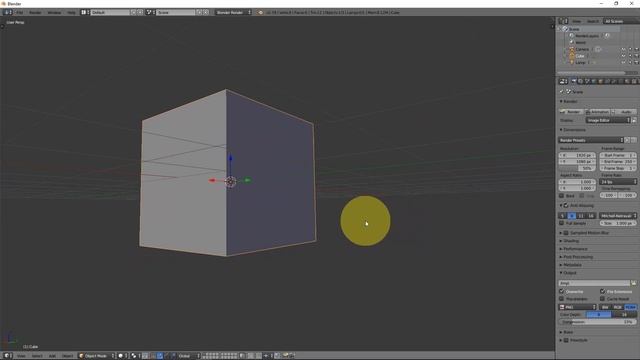Open the All Scenes display dropdown
Image resolution: width=640 pixels, height=360 pixels.
pyautogui.click(x=620, y=21)
